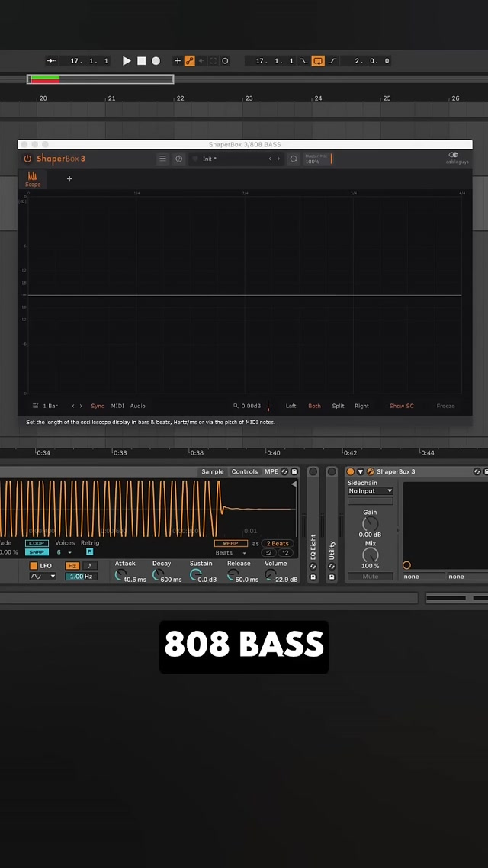Screen dimensions: 488x868
Task: Click the Show SC button
Action: click(402, 406)
